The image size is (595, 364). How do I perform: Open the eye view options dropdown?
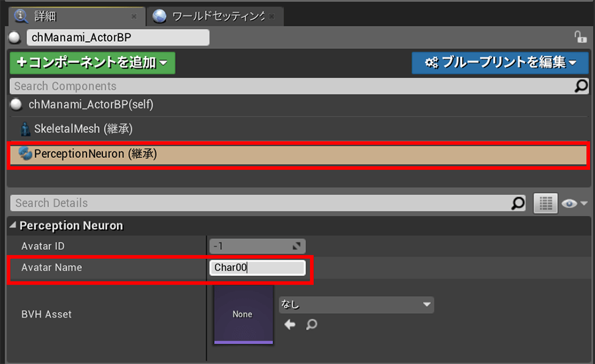click(575, 203)
